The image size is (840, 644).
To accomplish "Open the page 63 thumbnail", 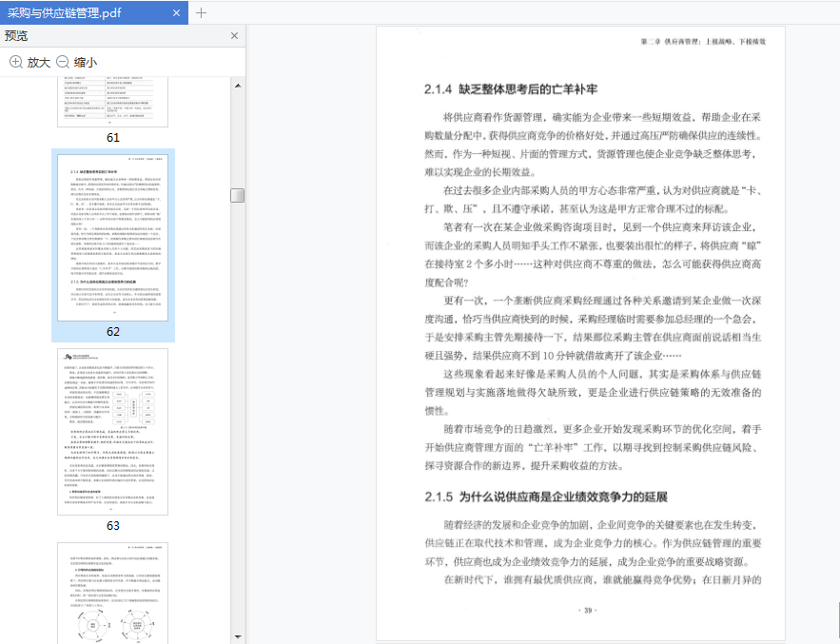I will tap(112, 431).
